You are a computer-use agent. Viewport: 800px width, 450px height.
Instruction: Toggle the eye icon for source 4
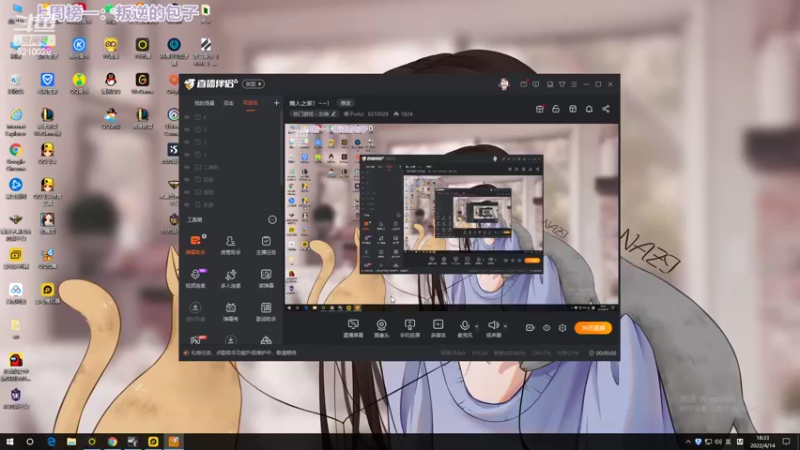[187, 117]
